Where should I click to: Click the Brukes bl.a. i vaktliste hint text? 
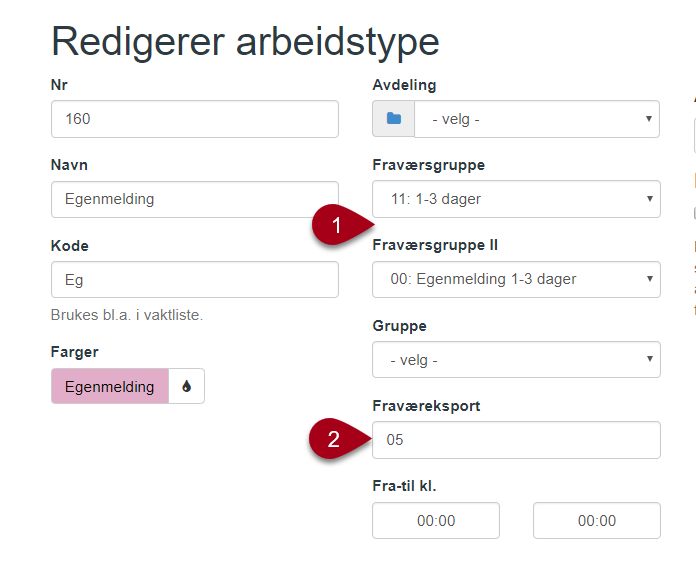pyautogui.click(x=127, y=315)
